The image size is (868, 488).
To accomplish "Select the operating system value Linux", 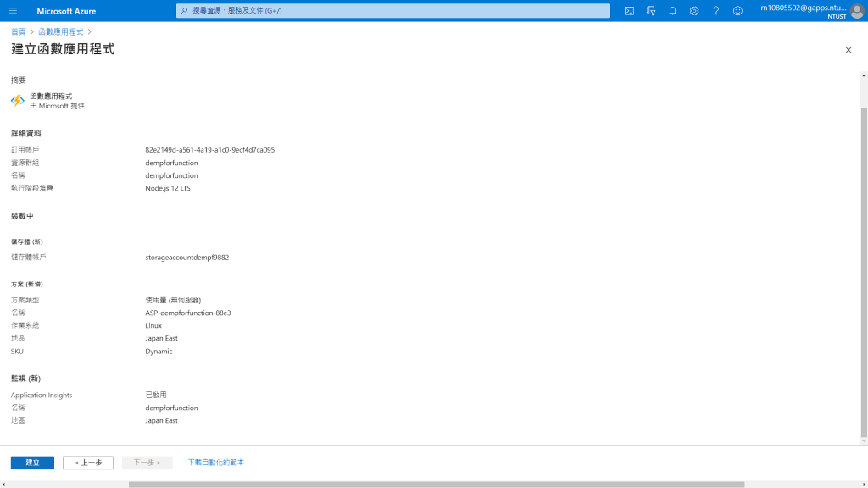I will [153, 325].
